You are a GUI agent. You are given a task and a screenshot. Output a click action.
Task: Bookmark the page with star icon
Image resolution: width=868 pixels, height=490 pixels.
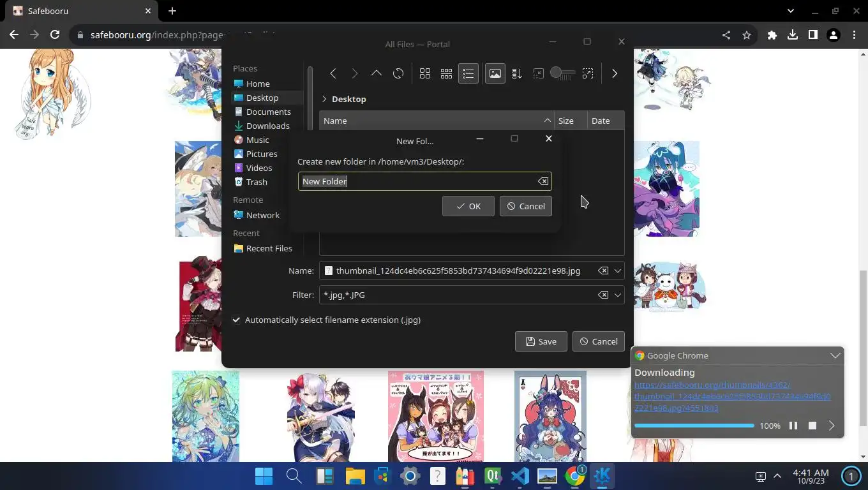pyautogui.click(x=747, y=35)
